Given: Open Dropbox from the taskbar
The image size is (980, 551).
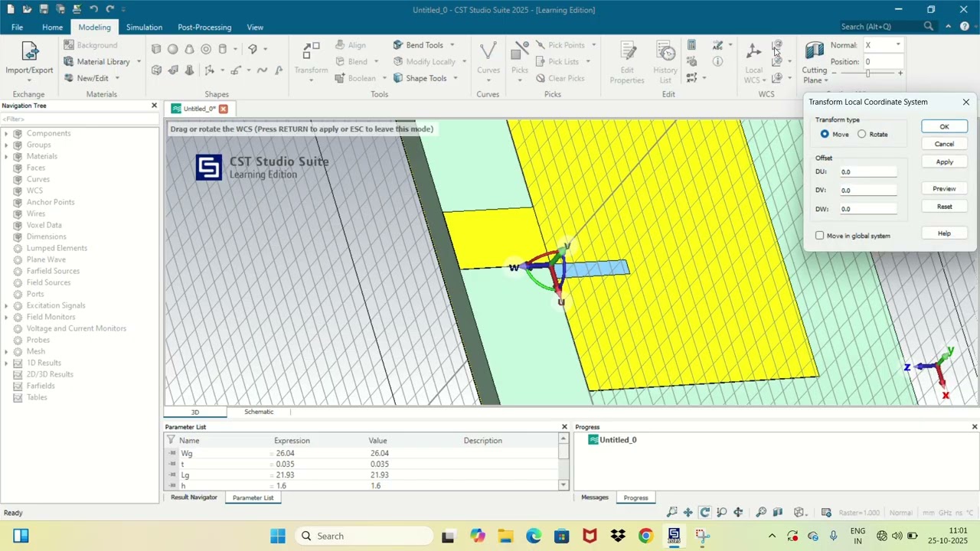Looking at the screenshot, I should point(618,536).
